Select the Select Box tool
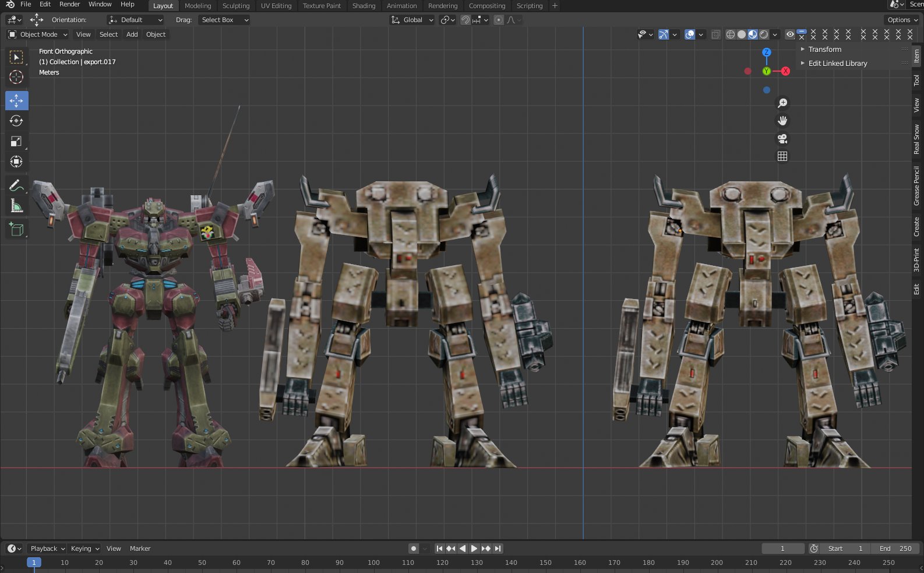924x573 pixels. coord(16,57)
